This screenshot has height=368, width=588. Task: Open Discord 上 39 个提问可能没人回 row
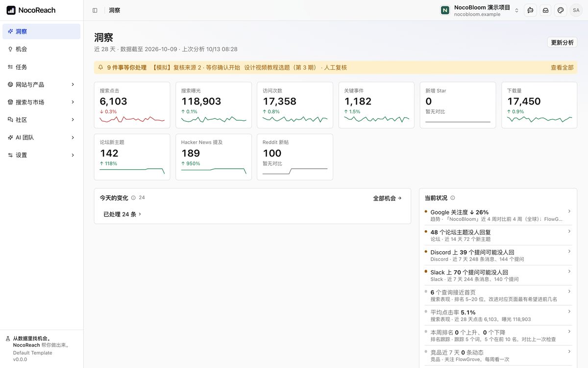click(x=498, y=256)
